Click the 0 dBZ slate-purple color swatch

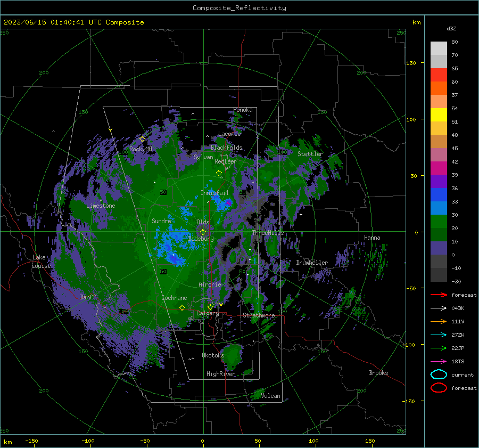pyautogui.click(x=439, y=248)
